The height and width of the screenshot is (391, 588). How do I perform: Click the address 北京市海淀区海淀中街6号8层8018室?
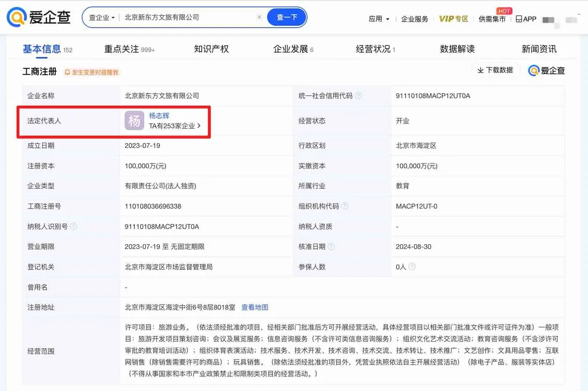tap(180, 307)
